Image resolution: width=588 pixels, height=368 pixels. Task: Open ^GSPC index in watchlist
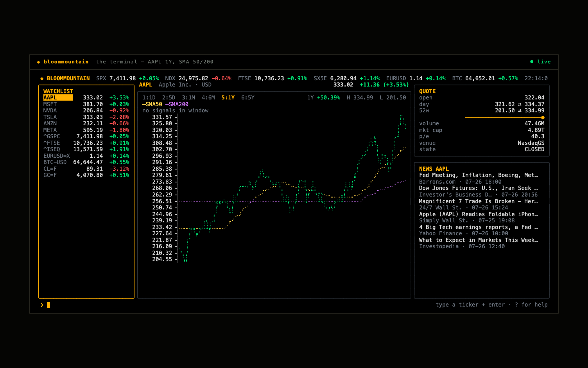click(86, 136)
